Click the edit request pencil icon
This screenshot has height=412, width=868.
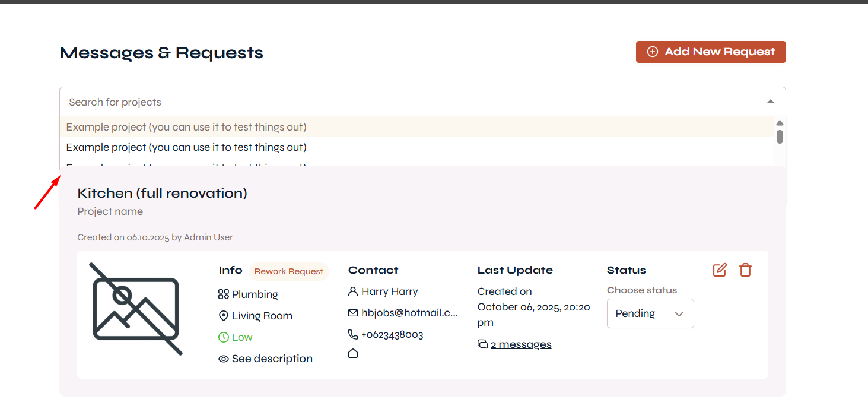pyautogui.click(x=720, y=270)
